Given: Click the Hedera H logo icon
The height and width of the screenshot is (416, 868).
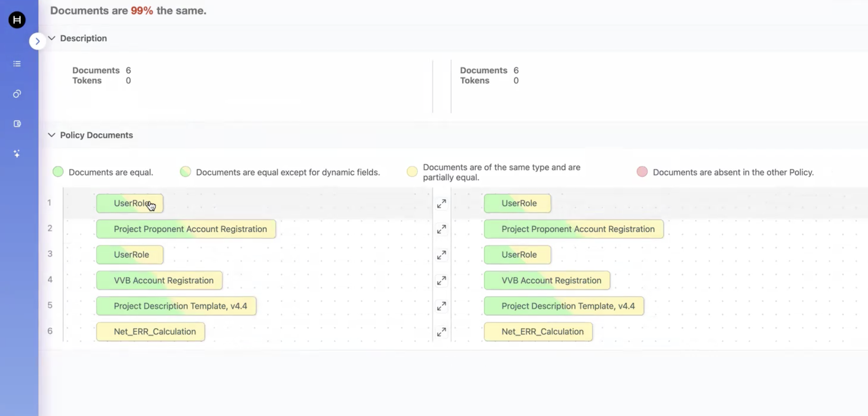Looking at the screenshot, I should coord(17,20).
